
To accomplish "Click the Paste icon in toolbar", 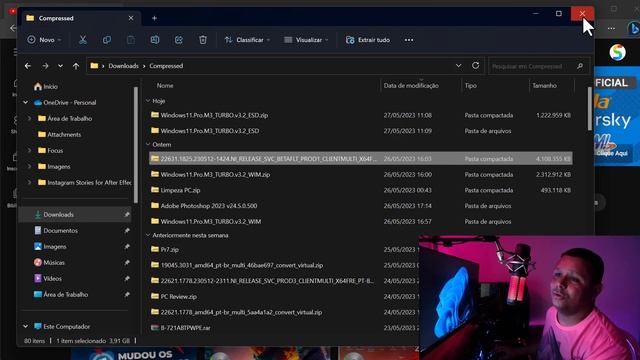I will pyautogui.click(x=131, y=40).
